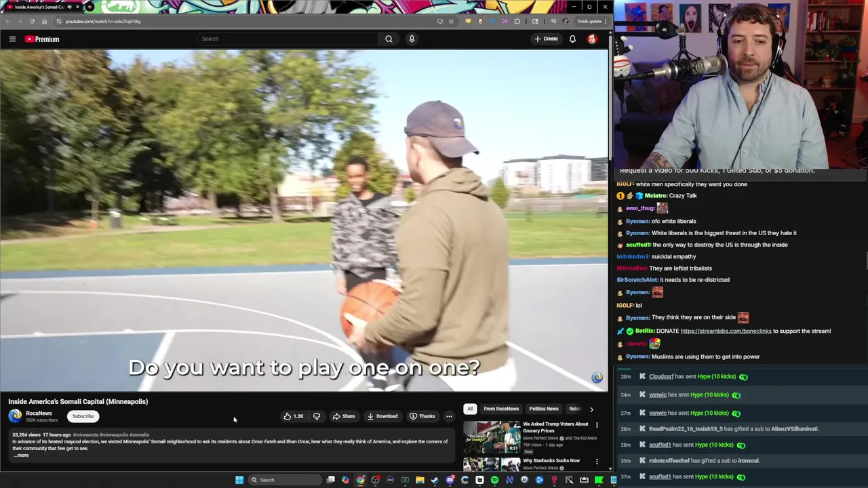The image size is (868, 488).
Task: Click the Windows taskbar Search box
Action: pos(285,480)
